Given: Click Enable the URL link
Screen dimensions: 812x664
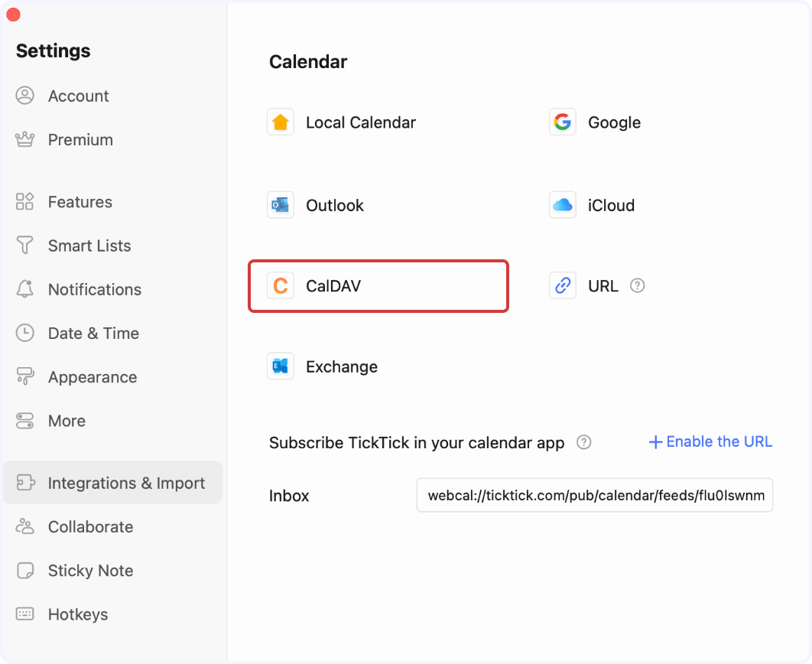Looking at the screenshot, I should click(709, 441).
